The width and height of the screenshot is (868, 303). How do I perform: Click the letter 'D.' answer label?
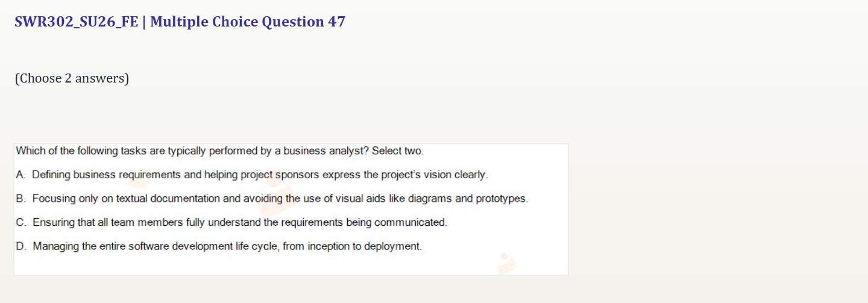pyautogui.click(x=21, y=246)
